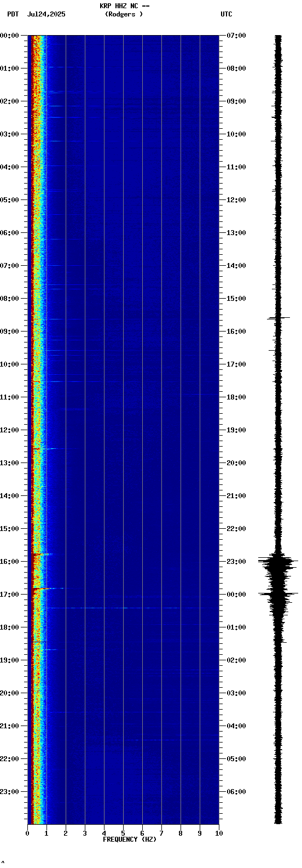Click the 5 Hz frequency axis tick label
The image size is (302, 868).
(123, 833)
